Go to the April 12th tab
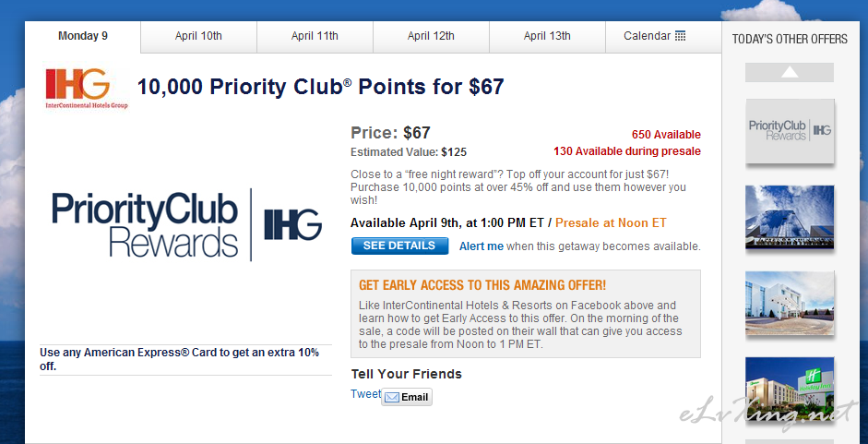 [x=431, y=37]
